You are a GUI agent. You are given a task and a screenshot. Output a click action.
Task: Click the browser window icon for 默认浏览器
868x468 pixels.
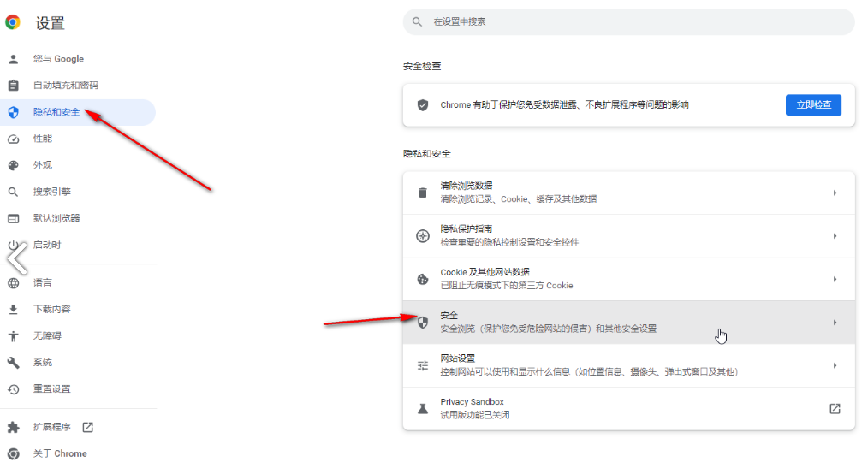point(14,218)
